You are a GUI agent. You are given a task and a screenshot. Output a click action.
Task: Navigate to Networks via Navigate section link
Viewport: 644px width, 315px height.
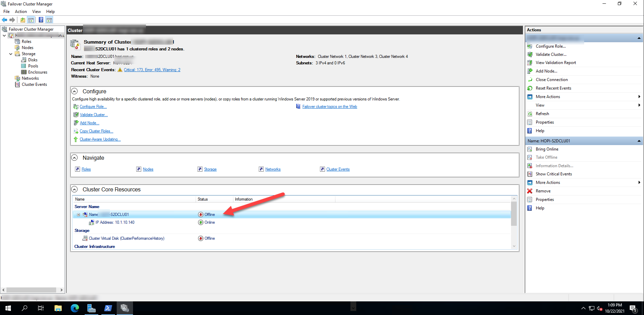(x=273, y=169)
